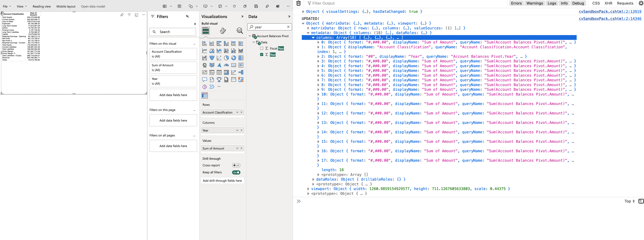The width and height of the screenshot is (644, 240).
Task: Check the Fiscal field checkbox in the Data pane
Action: point(262,48)
